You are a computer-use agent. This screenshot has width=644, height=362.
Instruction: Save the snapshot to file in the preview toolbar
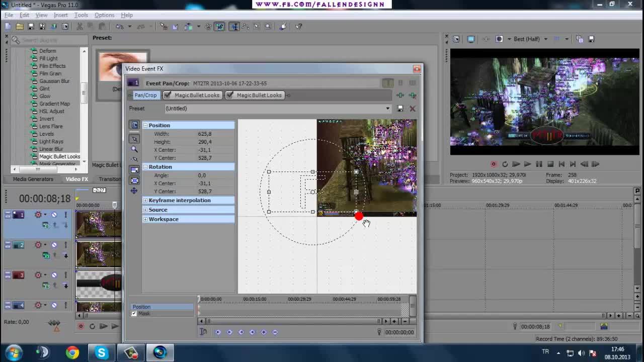[x=592, y=39]
